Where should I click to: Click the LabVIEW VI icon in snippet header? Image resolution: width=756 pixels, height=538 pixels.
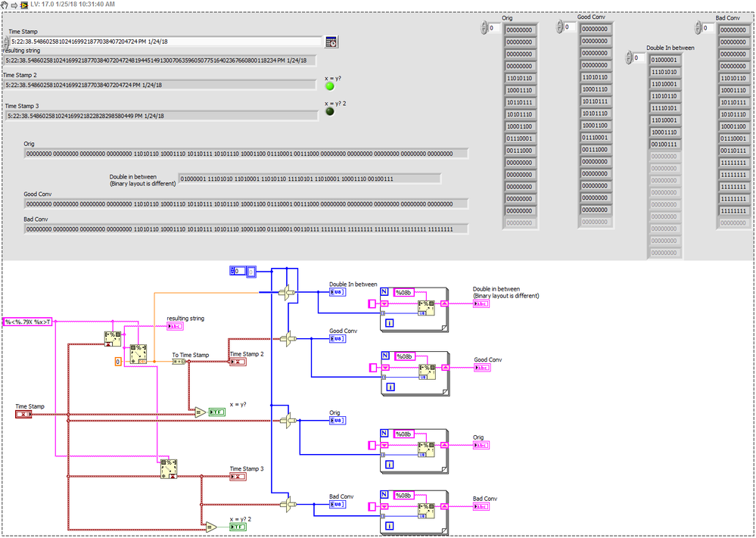point(24,5)
